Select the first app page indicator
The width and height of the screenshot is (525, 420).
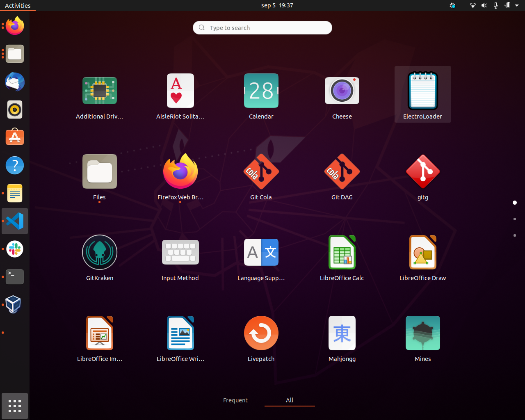pos(515,203)
